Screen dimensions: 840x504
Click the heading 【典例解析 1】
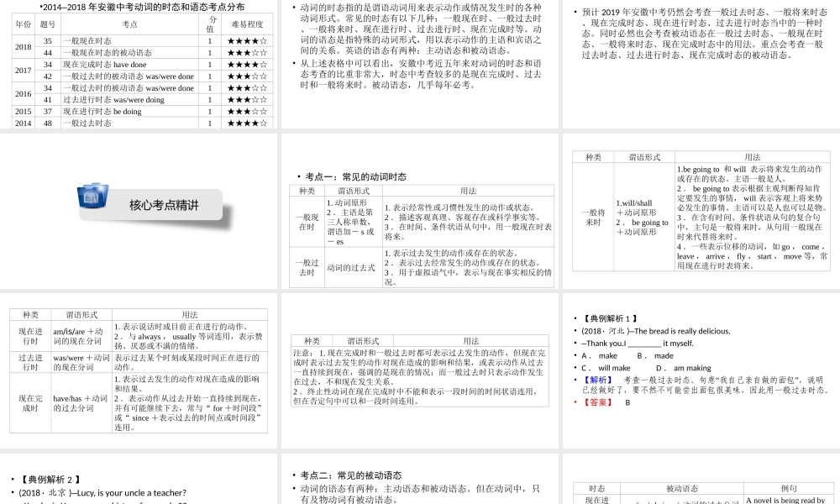tap(609, 318)
